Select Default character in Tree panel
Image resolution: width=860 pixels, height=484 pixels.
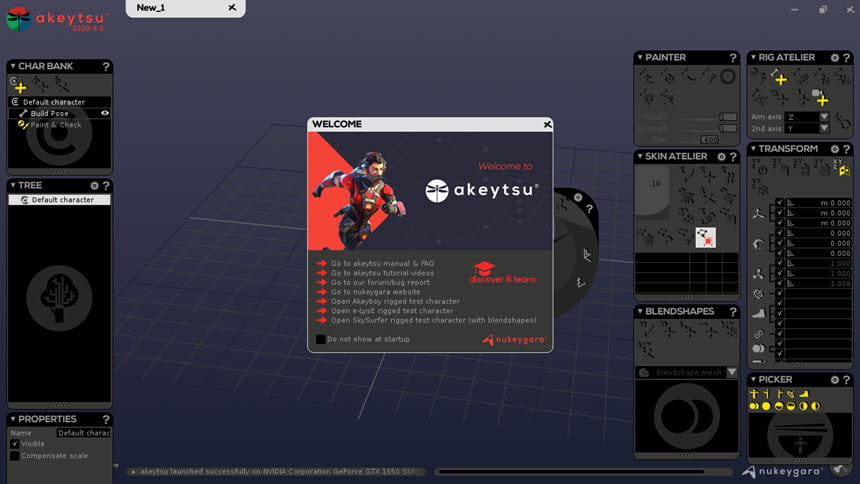(x=59, y=200)
